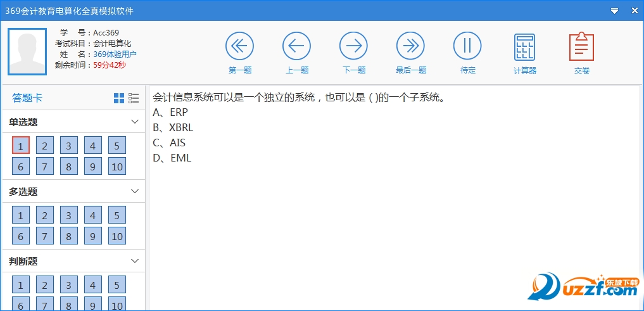Collapse the 判断题 section
The image size is (644, 311).
click(x=135, y=261)
